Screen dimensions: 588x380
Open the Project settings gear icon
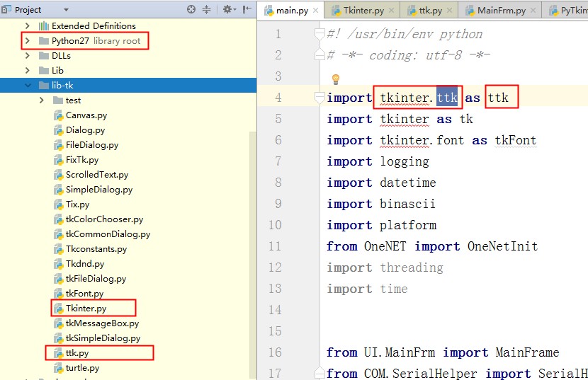(227, 9)
